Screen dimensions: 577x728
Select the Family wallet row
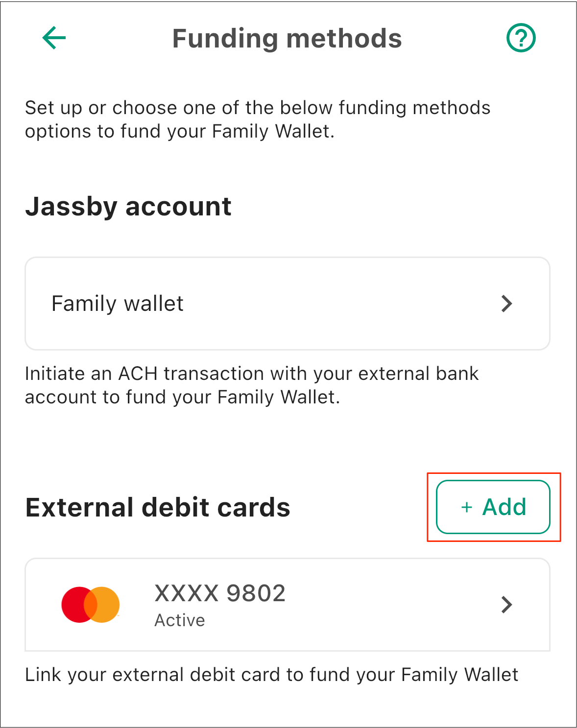[288, 304]
